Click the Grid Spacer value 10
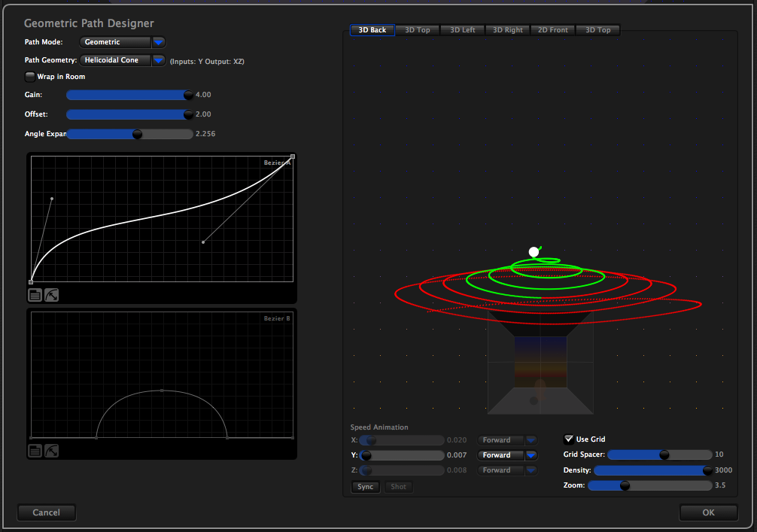757x532 pixels. click(x=719, y=454)
